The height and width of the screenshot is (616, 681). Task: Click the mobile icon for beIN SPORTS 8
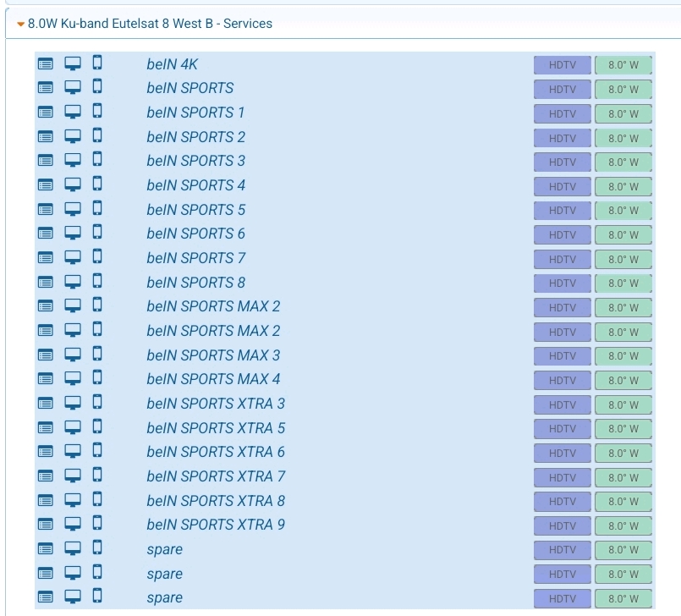97,281
